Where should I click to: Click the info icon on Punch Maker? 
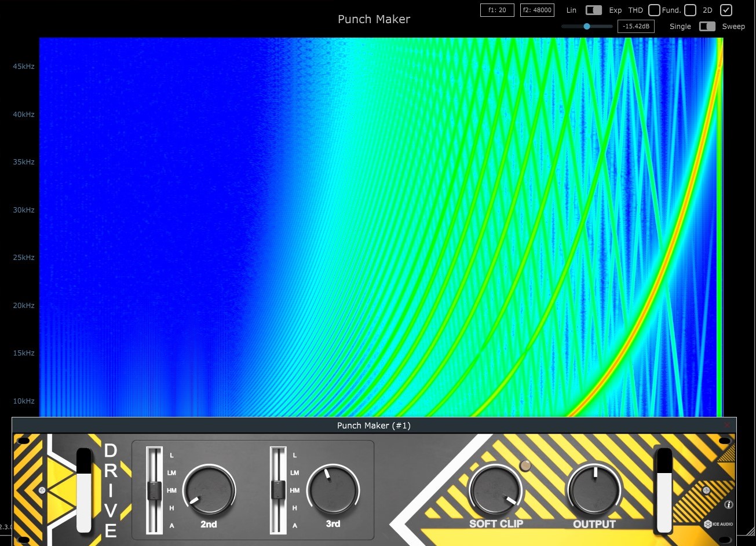(729, 505)
